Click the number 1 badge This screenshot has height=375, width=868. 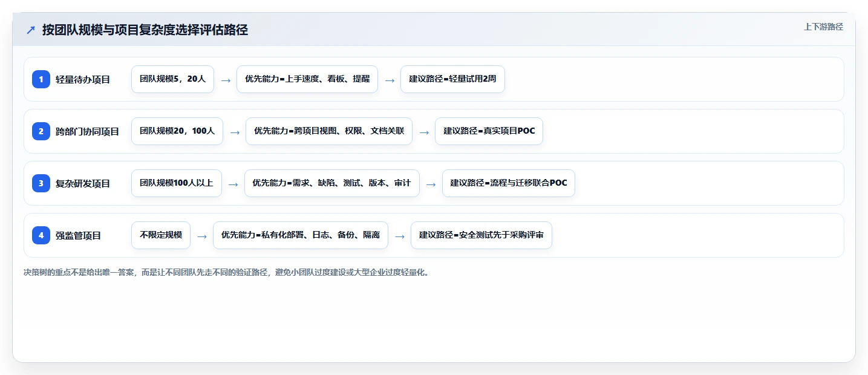coord(41,79)
